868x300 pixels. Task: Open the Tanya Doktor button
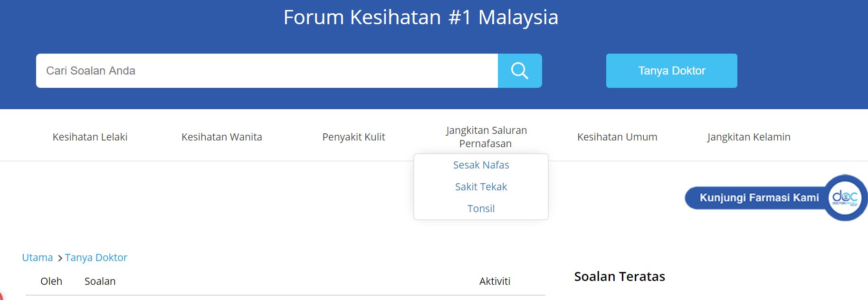pyautogui.click(x=671, y=71)
